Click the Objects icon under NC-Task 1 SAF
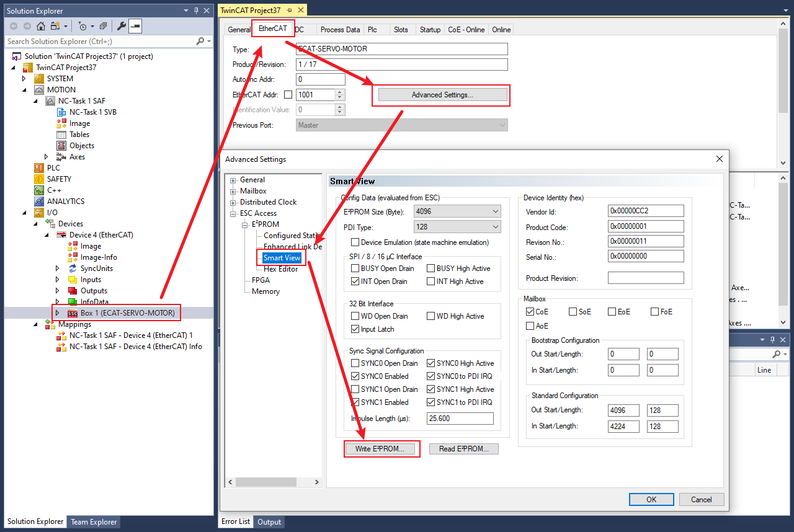The width and height of the screenshot is (794, 532). (61, 146)
